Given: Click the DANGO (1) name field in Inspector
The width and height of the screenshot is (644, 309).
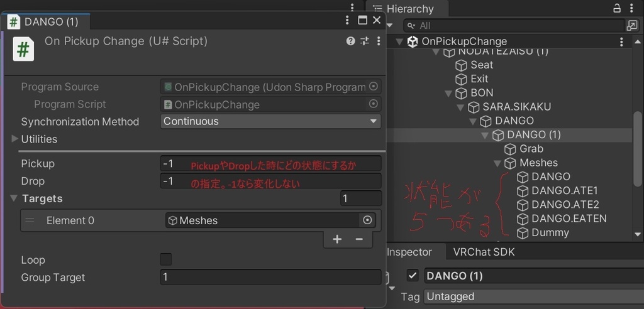Looking at the screenshot, I should point(533,276).
